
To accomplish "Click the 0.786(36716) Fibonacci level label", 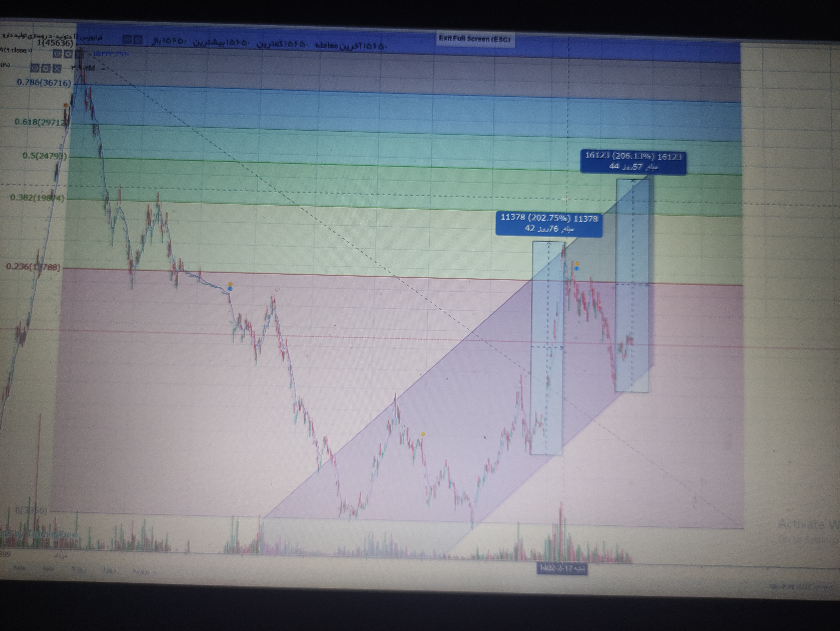I will (x=44, y=83).
